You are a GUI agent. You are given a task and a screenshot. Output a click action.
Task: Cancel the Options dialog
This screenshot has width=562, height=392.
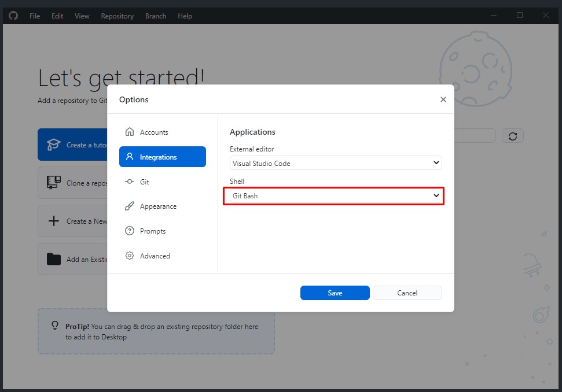pyautogui.click(x=407, y=293)
